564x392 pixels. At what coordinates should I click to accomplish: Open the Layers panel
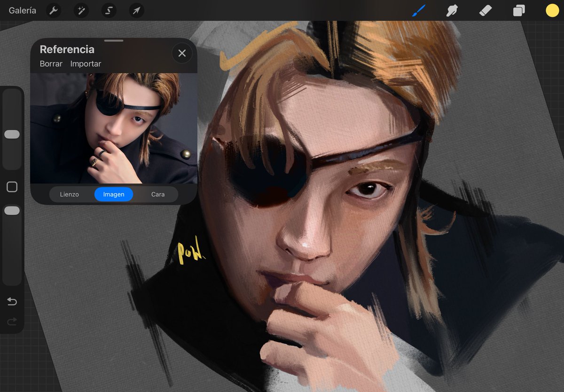click(519, 10)
